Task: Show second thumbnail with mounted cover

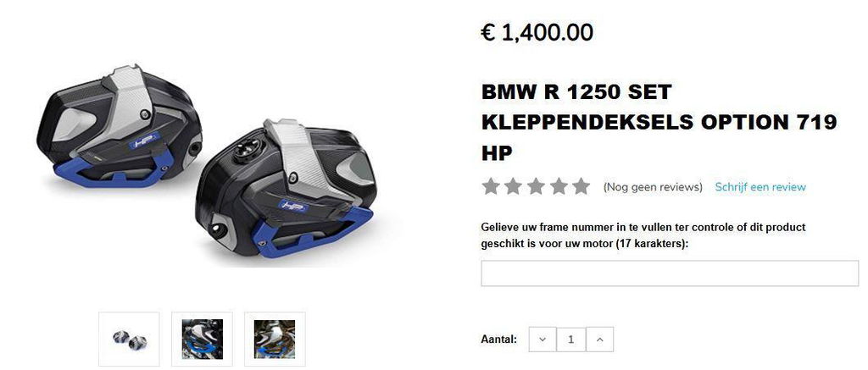Action: point(202,339)
